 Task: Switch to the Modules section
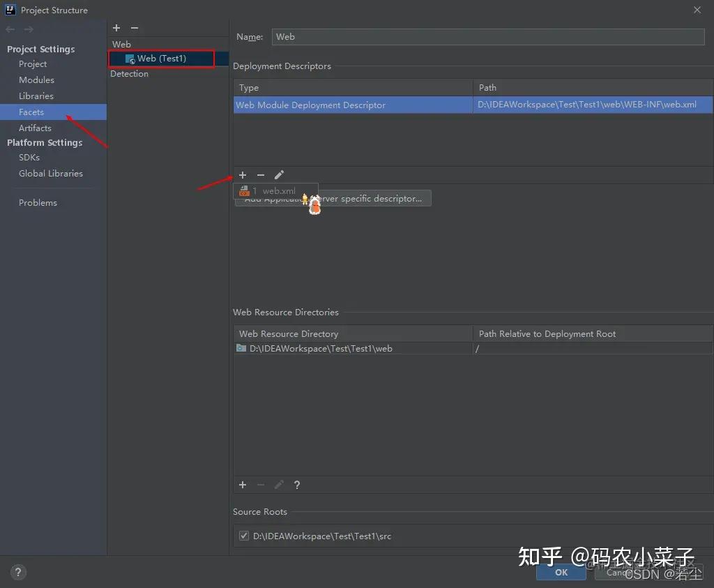tap(35, 80)
